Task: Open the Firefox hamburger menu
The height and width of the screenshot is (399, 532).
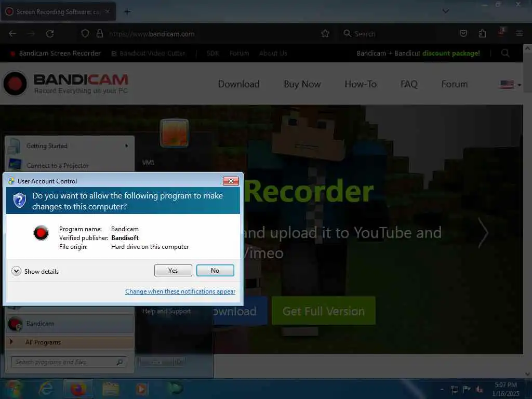Action: coord(519,34)
